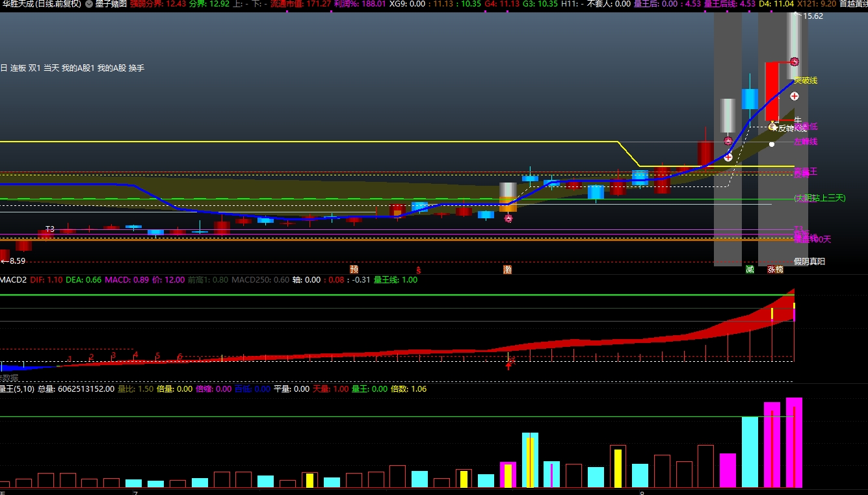Click the 量王线: 1.00 value

[395, 280]
